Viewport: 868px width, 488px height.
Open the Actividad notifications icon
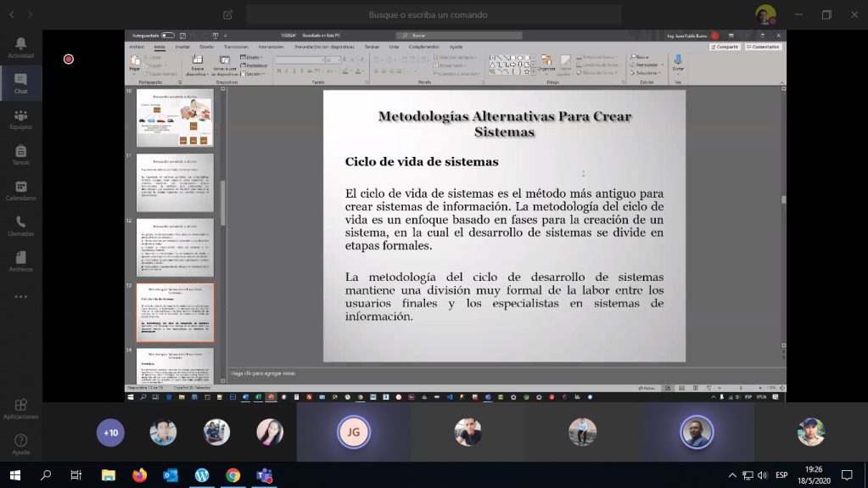coord(20,48)
